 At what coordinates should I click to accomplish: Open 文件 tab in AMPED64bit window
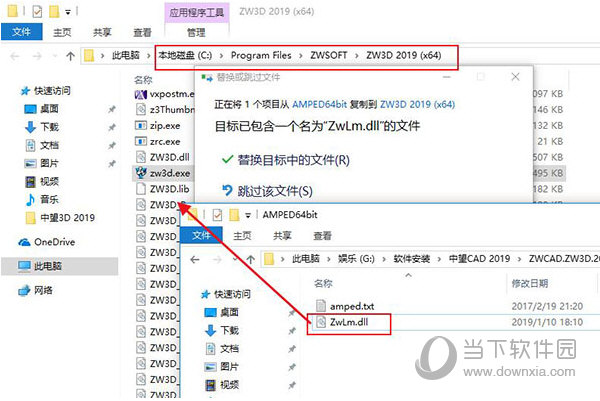pos(201,235)
